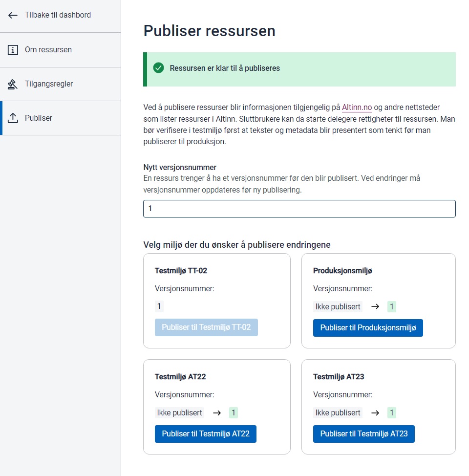
Task: Click the arrow icon in the Produksjonsmiljø card
Action: pyautogui.click(x=375, y=307)
